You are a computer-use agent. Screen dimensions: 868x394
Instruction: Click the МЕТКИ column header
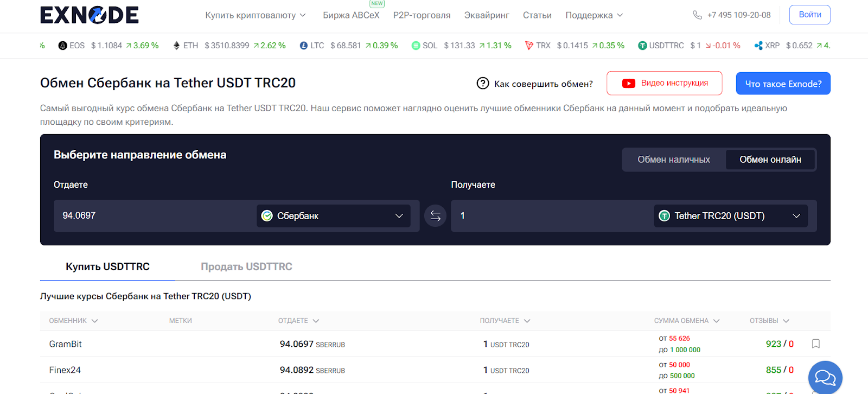click(x=181, y=321)
